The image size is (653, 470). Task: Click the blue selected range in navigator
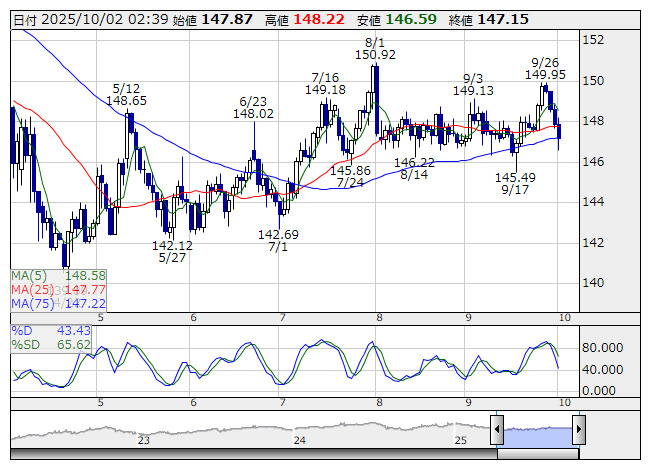[x=537, y=430]
